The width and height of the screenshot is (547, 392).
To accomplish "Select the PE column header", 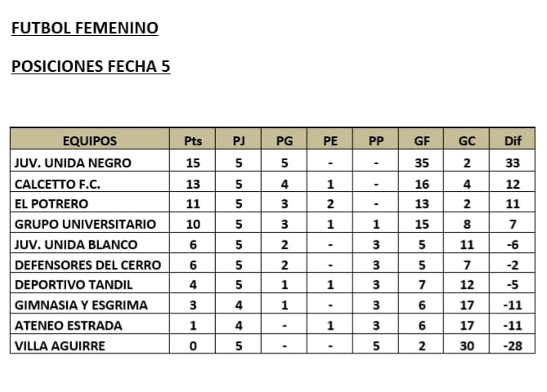I will point(330,141).
